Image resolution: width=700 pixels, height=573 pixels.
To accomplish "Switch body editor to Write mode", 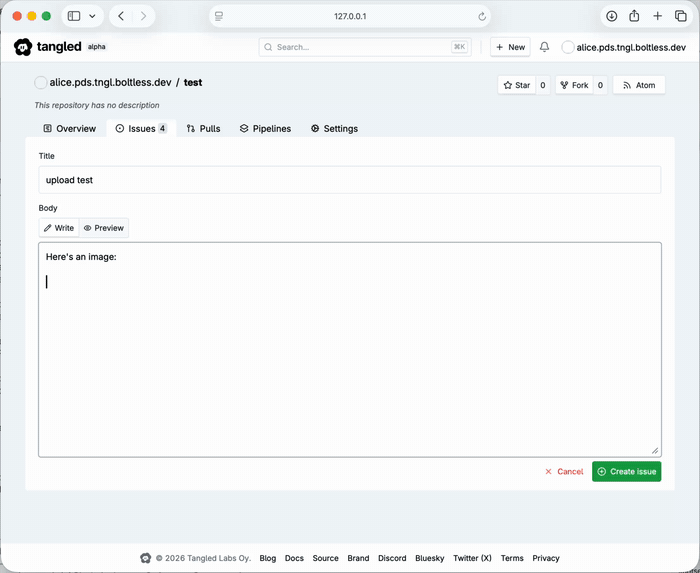I will click(x=59, y=228).
